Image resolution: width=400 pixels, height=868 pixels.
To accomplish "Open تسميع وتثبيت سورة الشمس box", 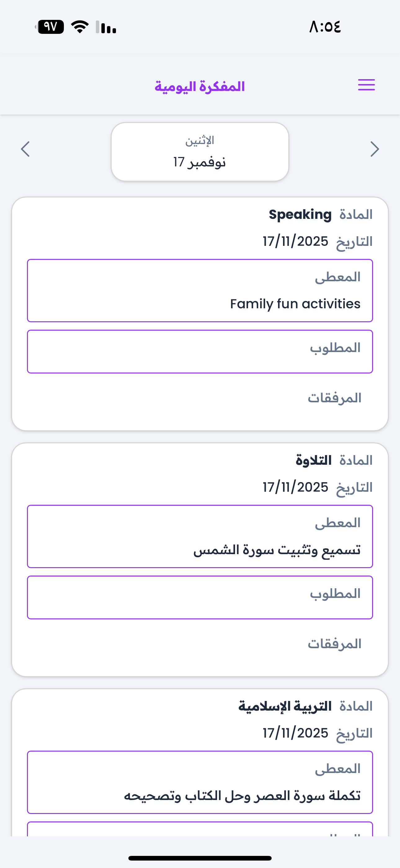I will 200,536.
